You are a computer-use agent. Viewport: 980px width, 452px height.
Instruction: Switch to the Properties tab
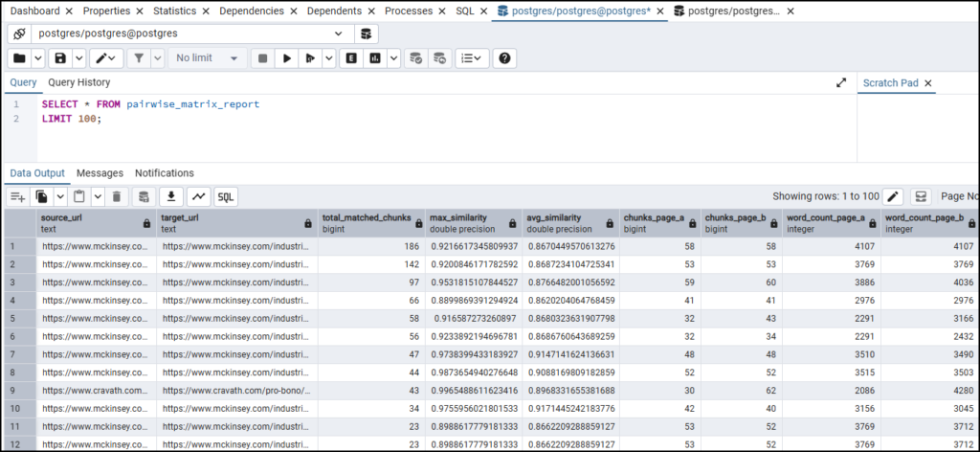107,11
